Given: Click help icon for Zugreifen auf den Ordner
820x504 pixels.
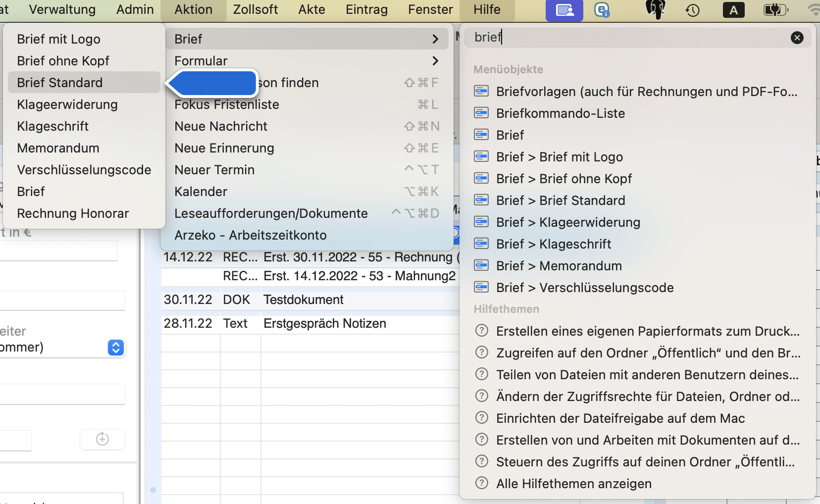Looking at the screenshot, I should click(x=481, y=352).
